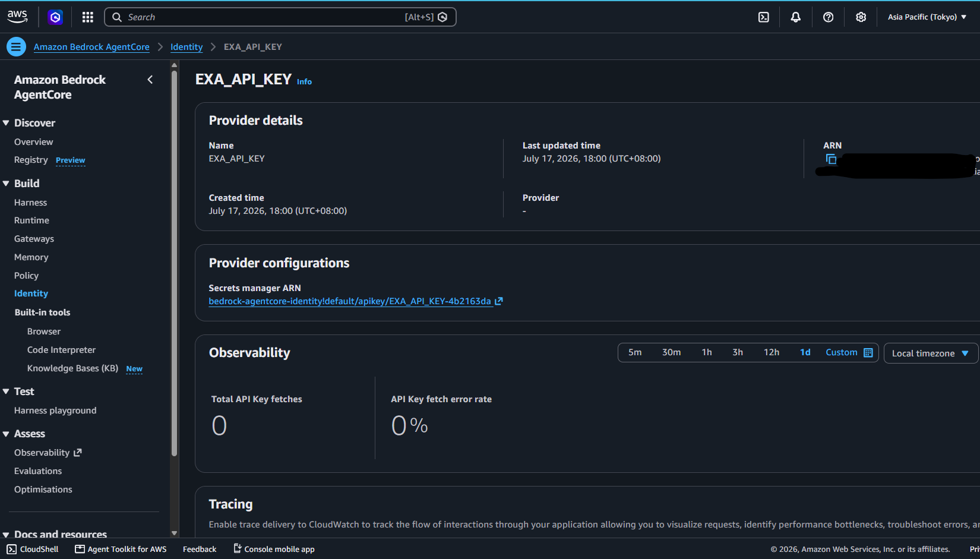Image resolution: width=980 pixels, height=559 pixels.
Task: Open the Asia Pacific (Tokyo) region dropdown
Action: coord(927,17)
